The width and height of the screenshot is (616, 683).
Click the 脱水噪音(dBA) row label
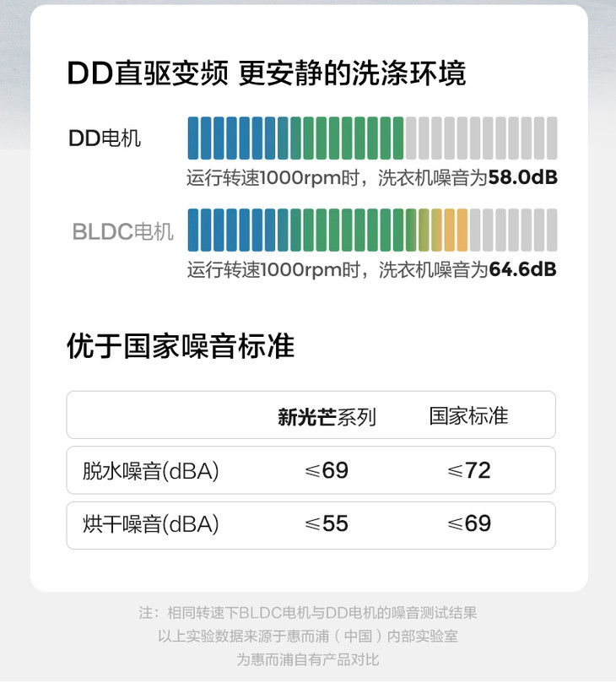click(x=151, y=471)
